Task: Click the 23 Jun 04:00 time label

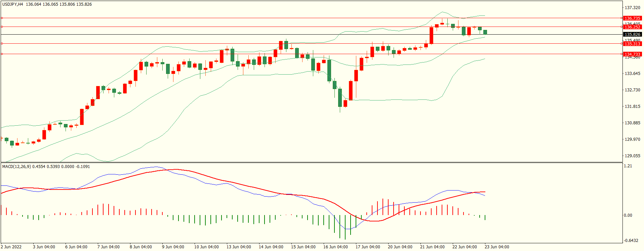Action: [497, 247]
